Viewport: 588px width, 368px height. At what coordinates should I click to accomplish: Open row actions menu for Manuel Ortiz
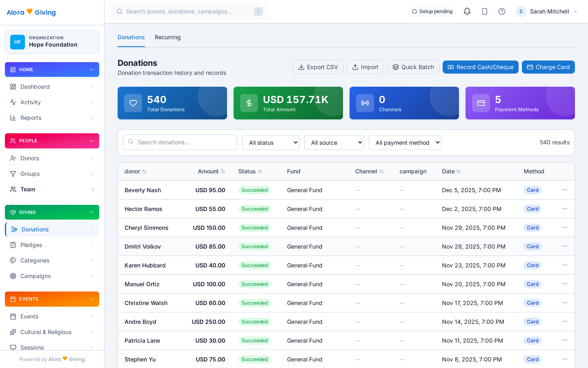pos(565,284)
